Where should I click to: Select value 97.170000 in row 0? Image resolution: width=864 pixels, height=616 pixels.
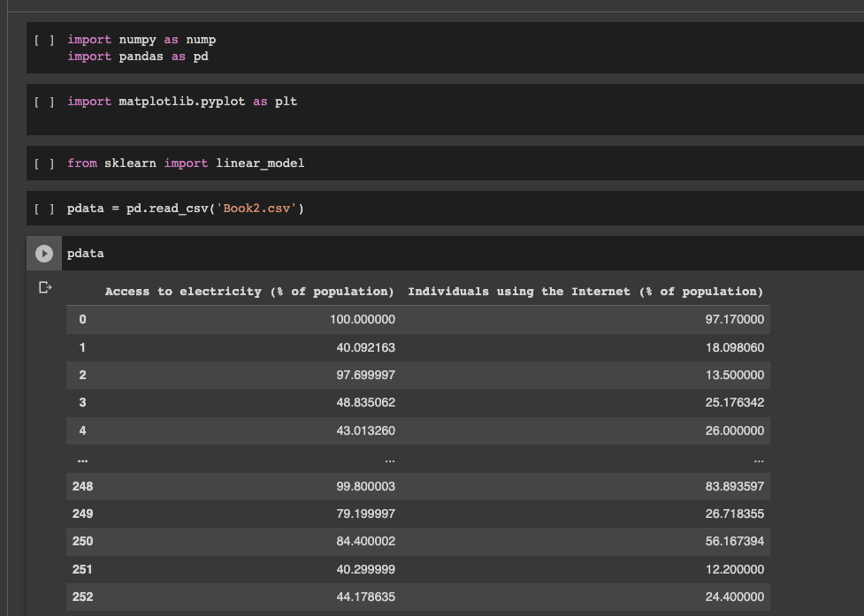pyautogui.click(x=735, y=319)
